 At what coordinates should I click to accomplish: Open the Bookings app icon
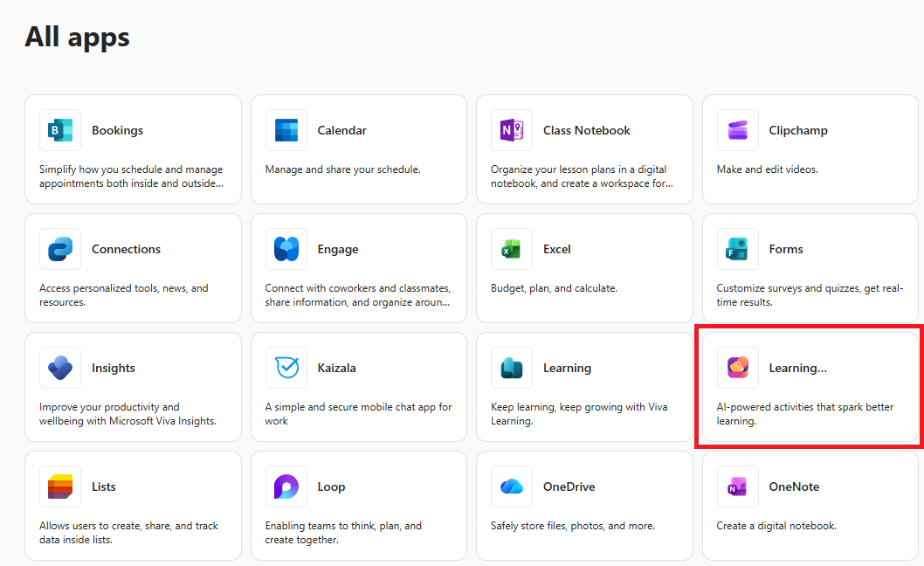(60, 130)
